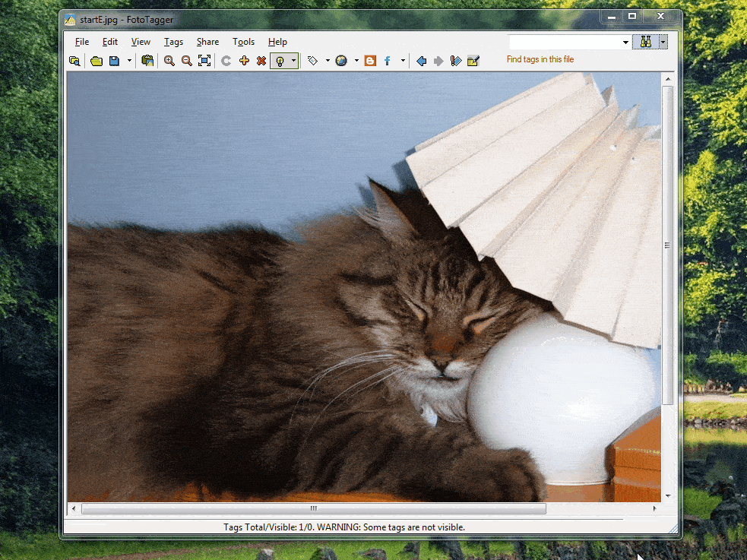Go to next image with grey right arrow
Screen dimensions: 747x560
(x=438, y=61)
